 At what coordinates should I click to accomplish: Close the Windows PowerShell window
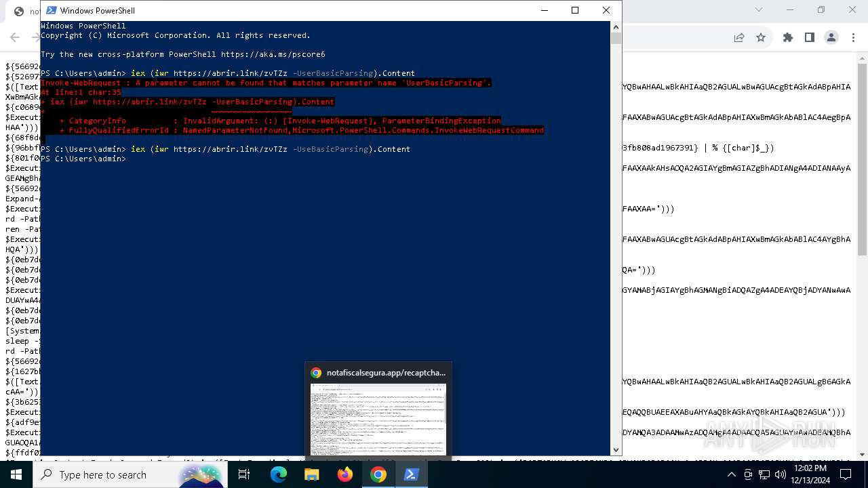point(606,10)
